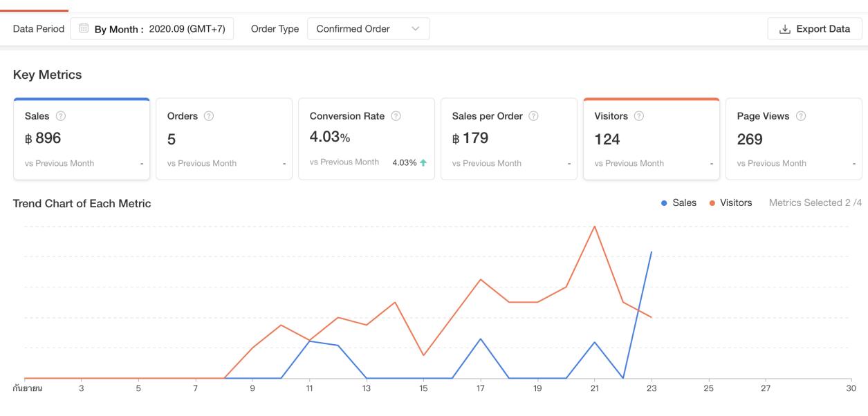Click the help icon next to Visitors
This screenshot has height=416, width=868.
[x=639, y=117]
